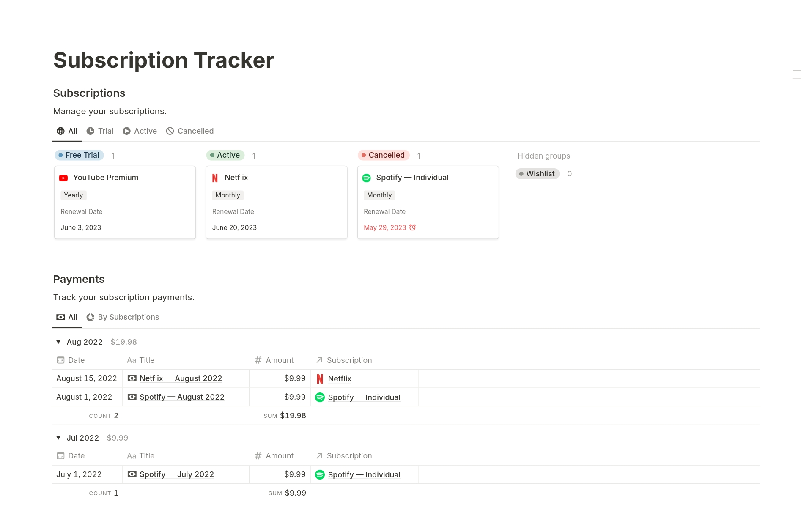Select the By Subscriptions payments view
The image size is (812, 507).
coord(123,317)
